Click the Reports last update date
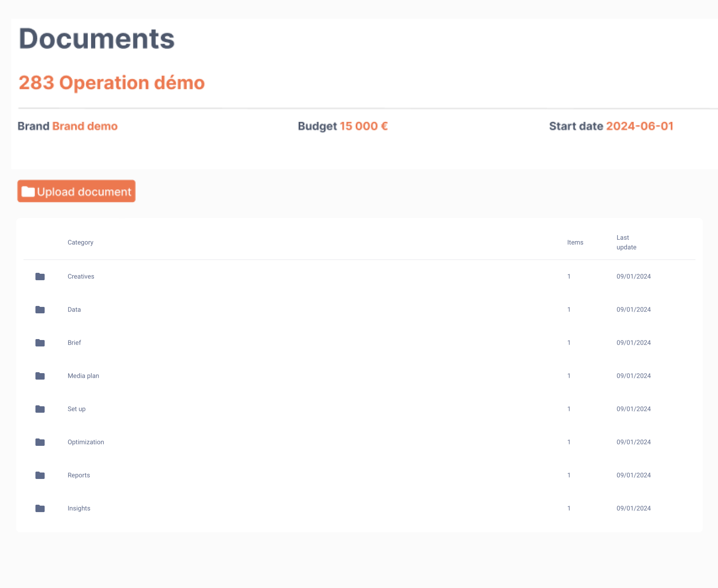The height and width of the screenshot is (588, 718). [633, 475]
